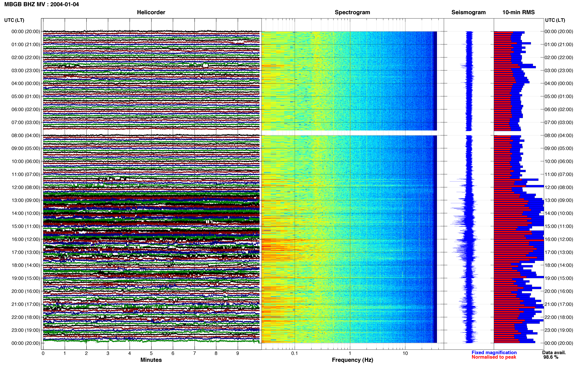Viewport: 588px width, 368px height.
Task: Click left time label 19:00 (15:00)
Action: pos(26,278)
